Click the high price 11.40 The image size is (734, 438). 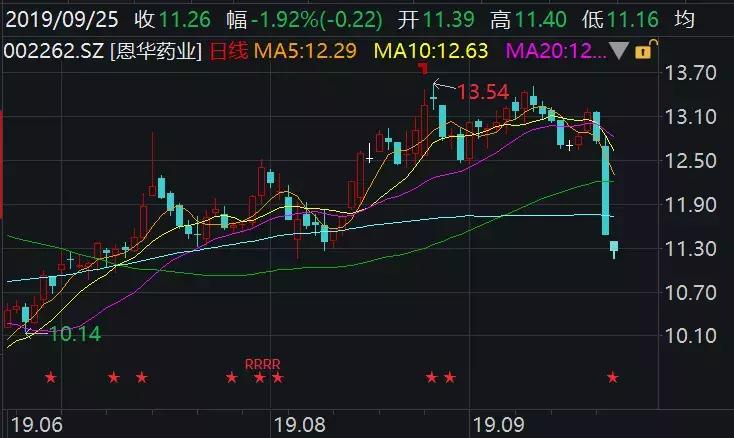(541, 20)
